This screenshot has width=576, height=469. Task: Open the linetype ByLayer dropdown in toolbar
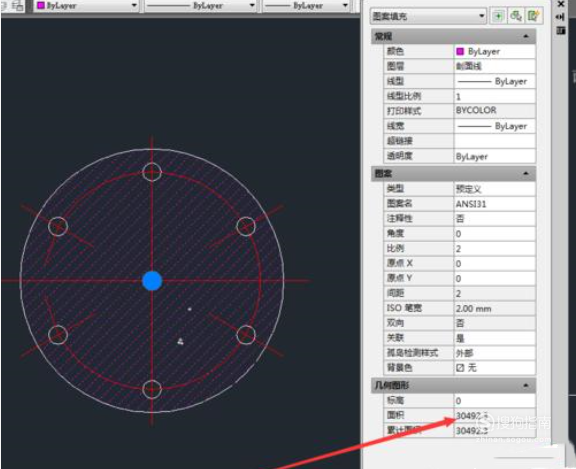pyautogui.click(x=200, y=6)
